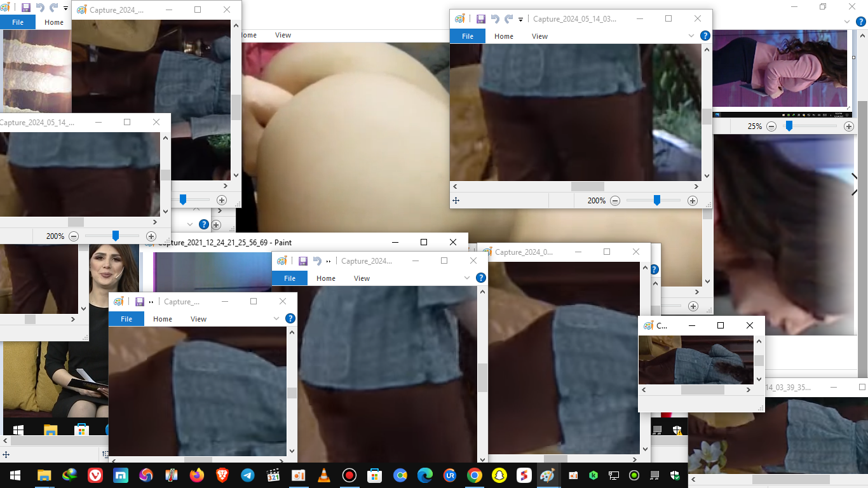This screenshot has height=488, width=868.
Task: Expand the Quick Access Toolbar dropdown in Capture_2024_05_14_03 window
Action: (x=520, y=20)
